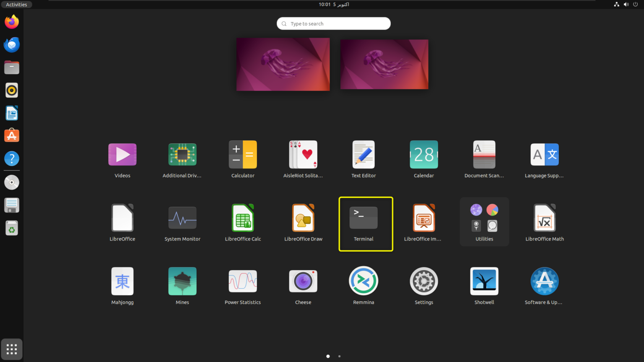
Task: Launch the Calculator
Action: coord(243,154)
